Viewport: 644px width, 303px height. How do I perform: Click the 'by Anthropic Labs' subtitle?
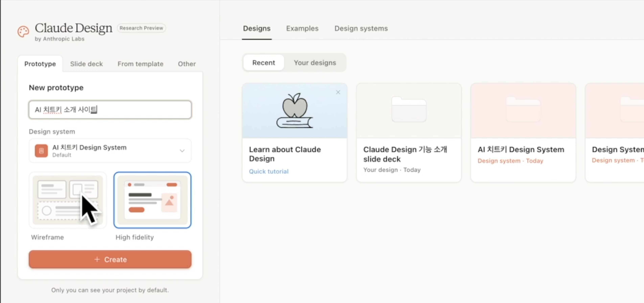pos(60,39)
